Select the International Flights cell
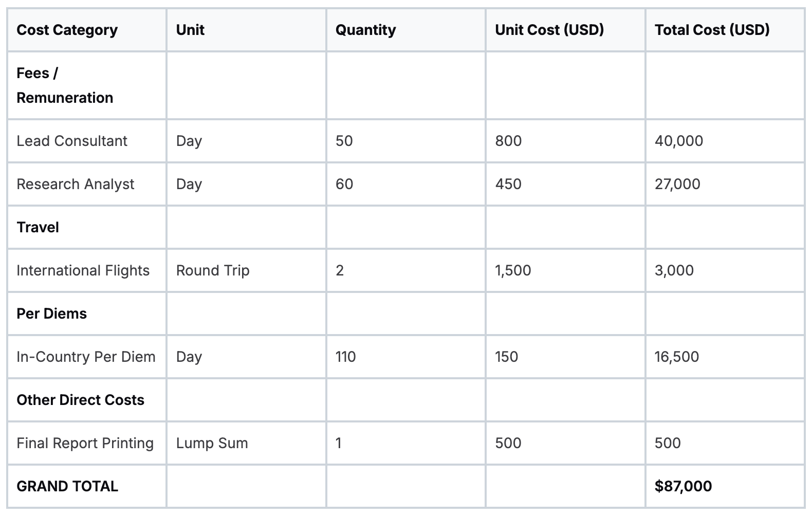The height and width of the screenshot is (516, 812). click(83, 270)
